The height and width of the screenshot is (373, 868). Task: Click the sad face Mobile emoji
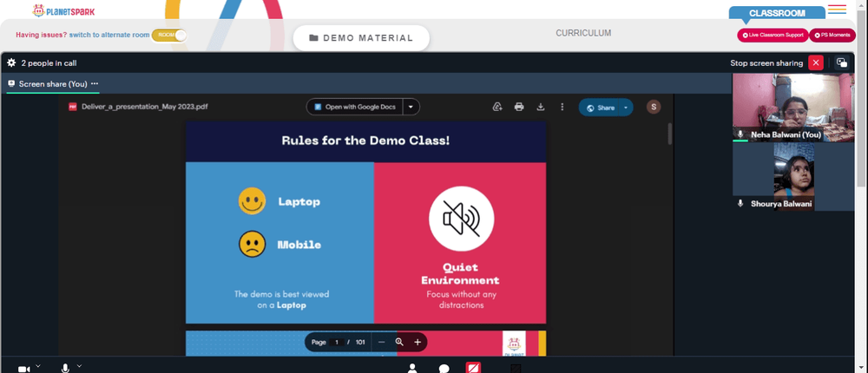point(252,244)
